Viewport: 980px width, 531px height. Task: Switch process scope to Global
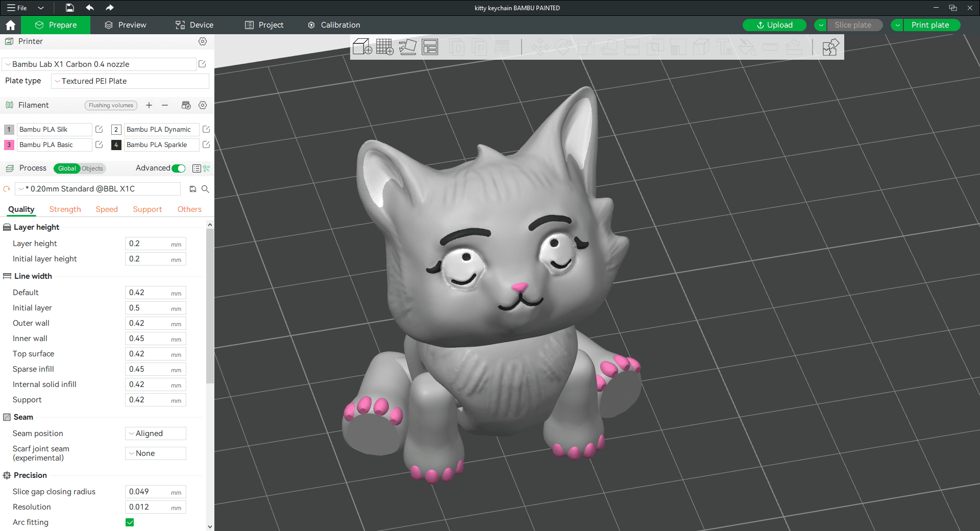[67, 168]
